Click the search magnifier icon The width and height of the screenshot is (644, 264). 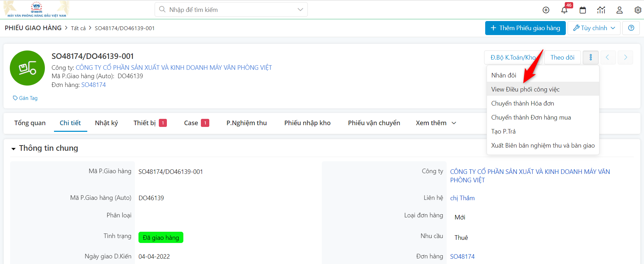point(162,9)
